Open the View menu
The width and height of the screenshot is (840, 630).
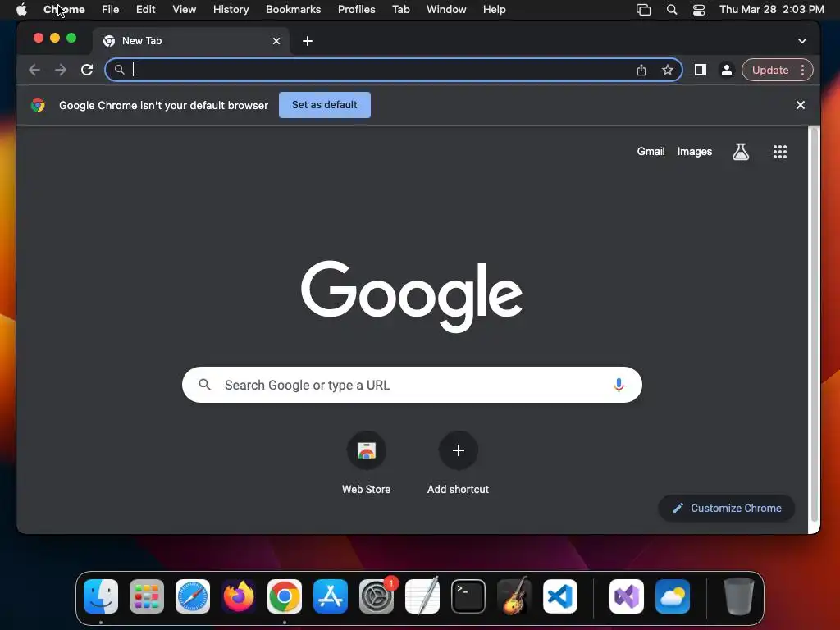[185, 10]
